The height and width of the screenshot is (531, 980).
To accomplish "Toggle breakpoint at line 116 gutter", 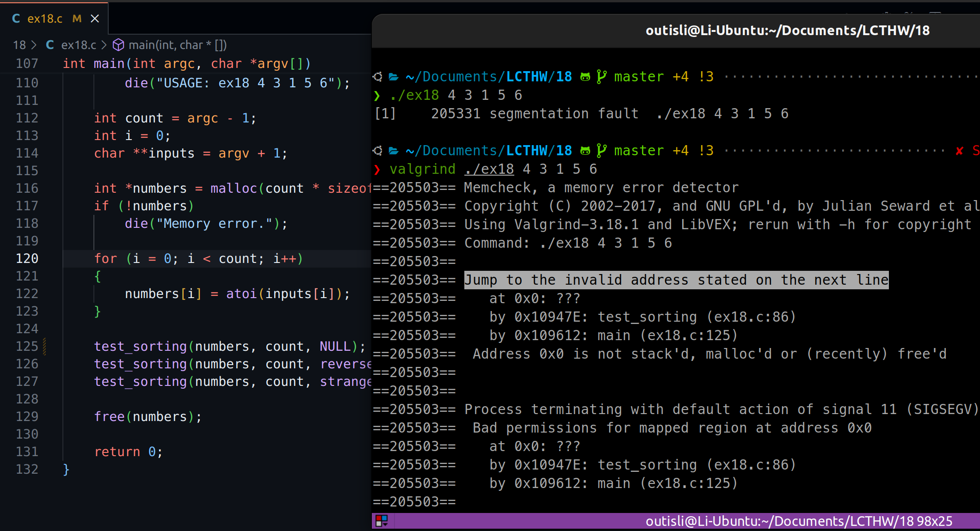I will 8,189.
